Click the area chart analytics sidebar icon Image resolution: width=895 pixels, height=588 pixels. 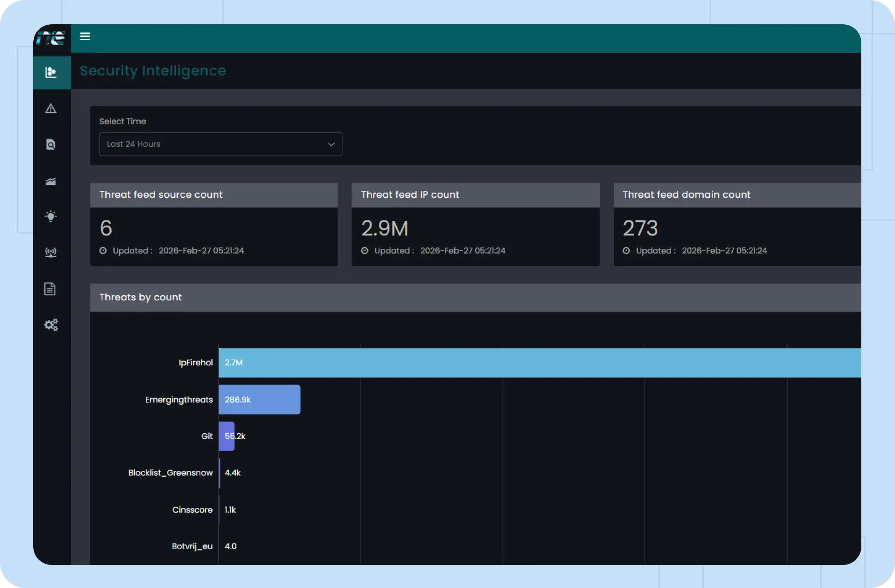pyautogui.click(x=51, y=182)
